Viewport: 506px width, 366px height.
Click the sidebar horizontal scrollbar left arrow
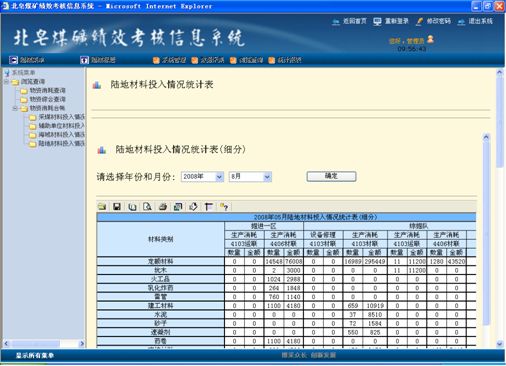click(x=6, y=343)
